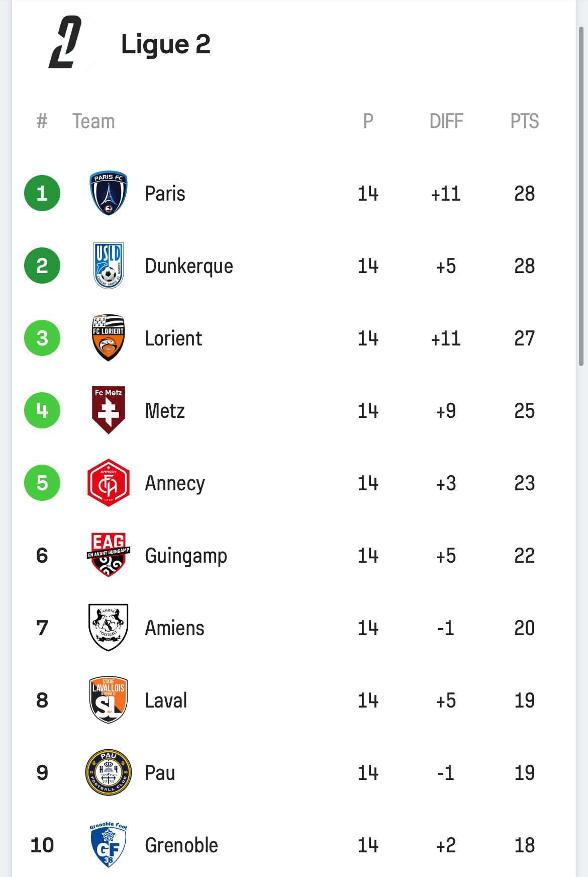
Task: Click the Stade Lavallois crest
Action: 109,700
